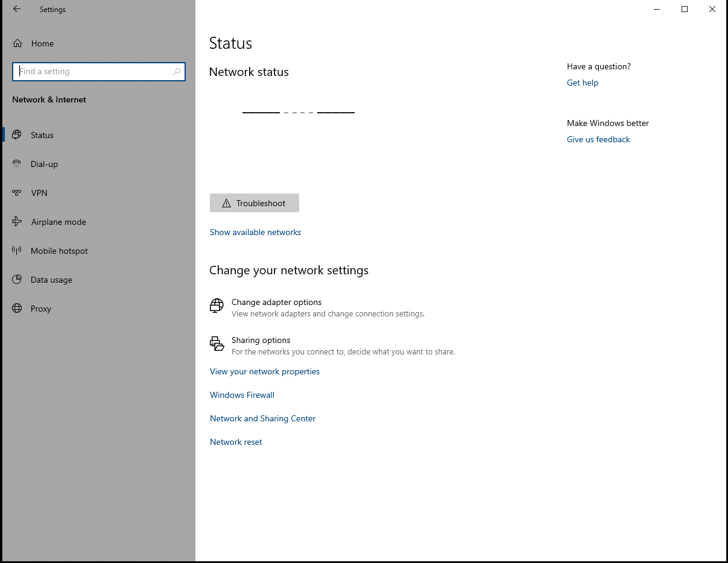Click the Network reset link
728x563 pixels.
click(236, 442)
